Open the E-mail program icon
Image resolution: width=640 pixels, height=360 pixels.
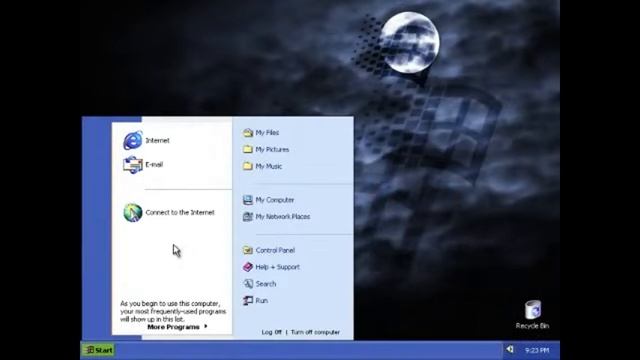pos(133,165)
